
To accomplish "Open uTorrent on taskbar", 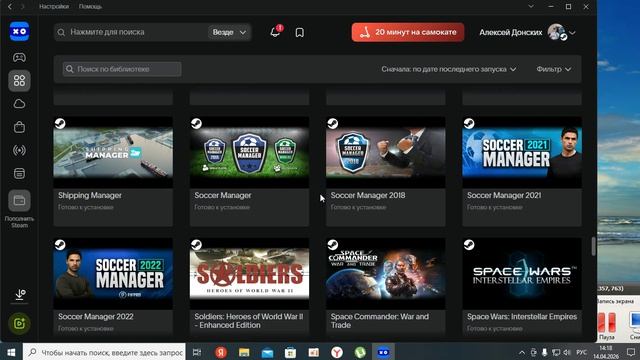I will [360, 352].
